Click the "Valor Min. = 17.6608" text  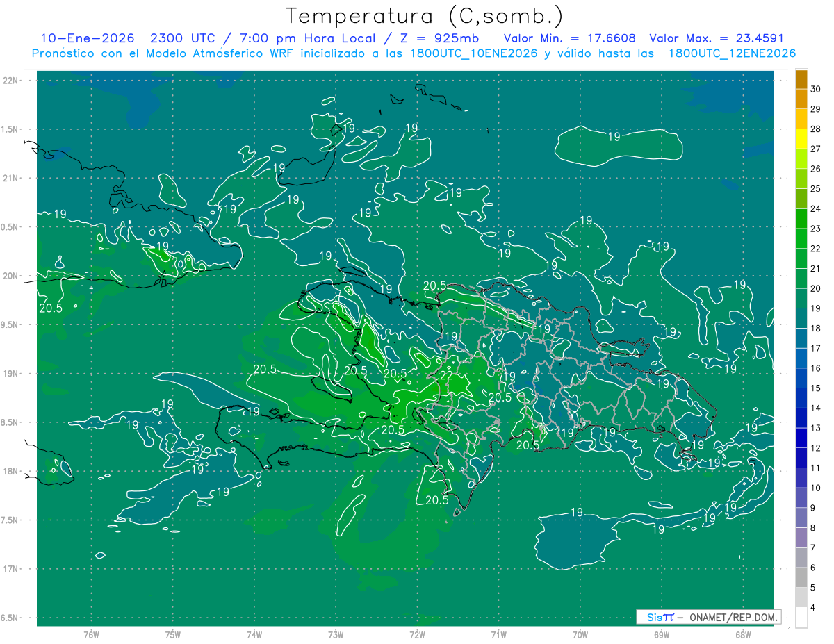click(x=571, y=38)
